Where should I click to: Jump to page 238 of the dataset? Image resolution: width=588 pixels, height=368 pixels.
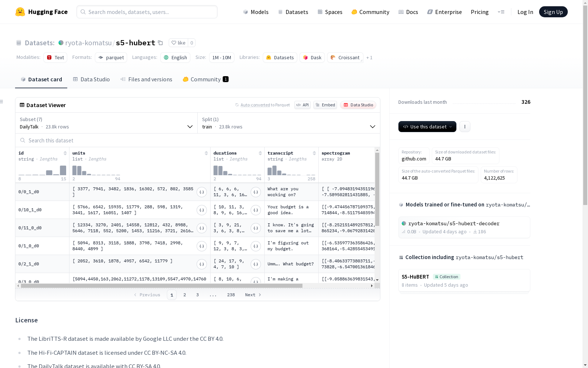pyautogui.click(x=231, y=295)
